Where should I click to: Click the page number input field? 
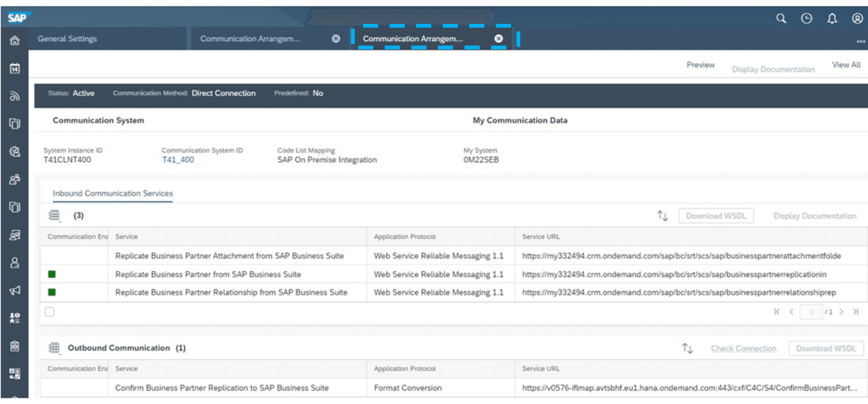tap(811, 312)
